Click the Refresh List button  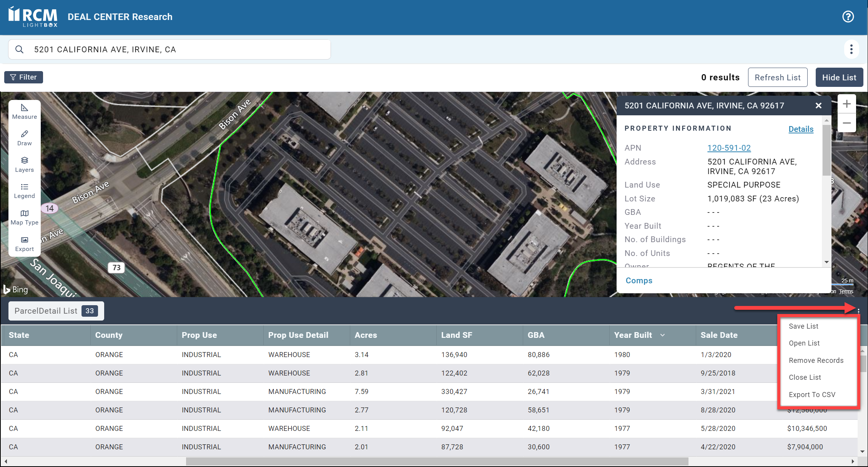(777, 77)
